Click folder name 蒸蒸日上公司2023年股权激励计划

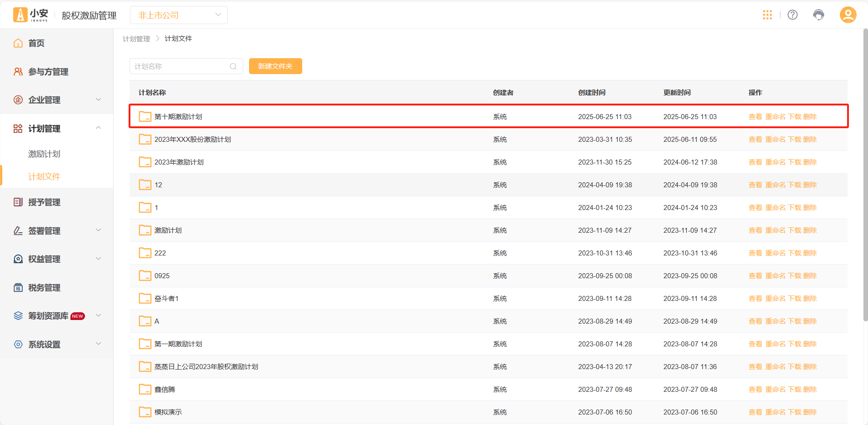click(206, 367)
